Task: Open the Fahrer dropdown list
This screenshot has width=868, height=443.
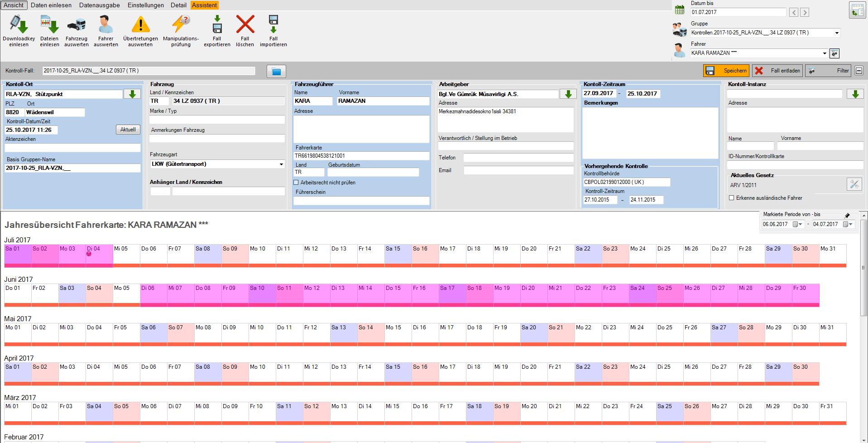Action: pos(824,53)
